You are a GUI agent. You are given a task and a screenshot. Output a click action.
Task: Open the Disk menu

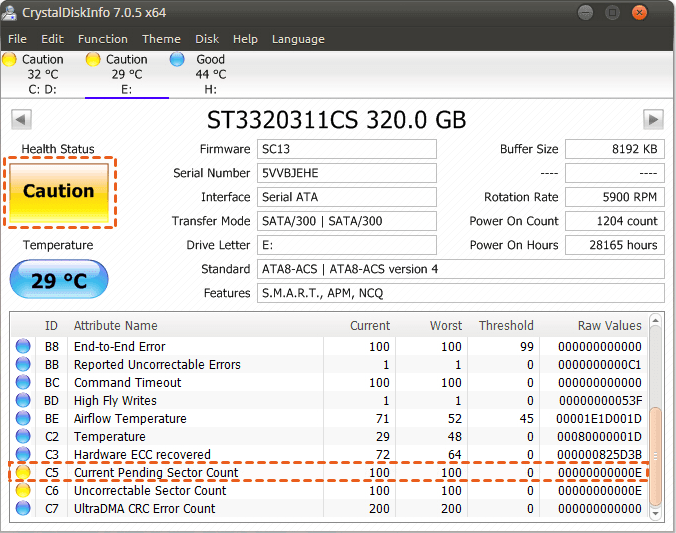[207, 39]
